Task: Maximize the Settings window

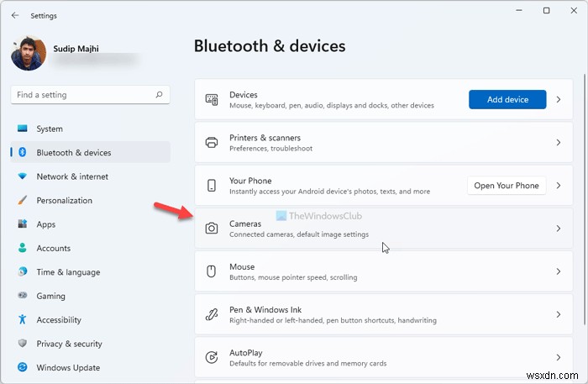Action: click(546, 10)
